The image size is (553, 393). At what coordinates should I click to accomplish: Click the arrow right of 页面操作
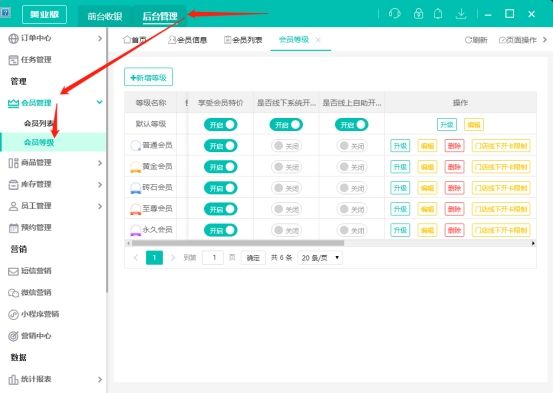(x=545, y=40)
